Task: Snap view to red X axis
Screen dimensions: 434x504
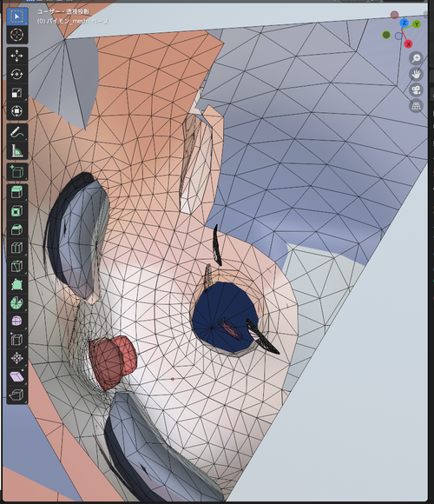Action: (408, 44)
